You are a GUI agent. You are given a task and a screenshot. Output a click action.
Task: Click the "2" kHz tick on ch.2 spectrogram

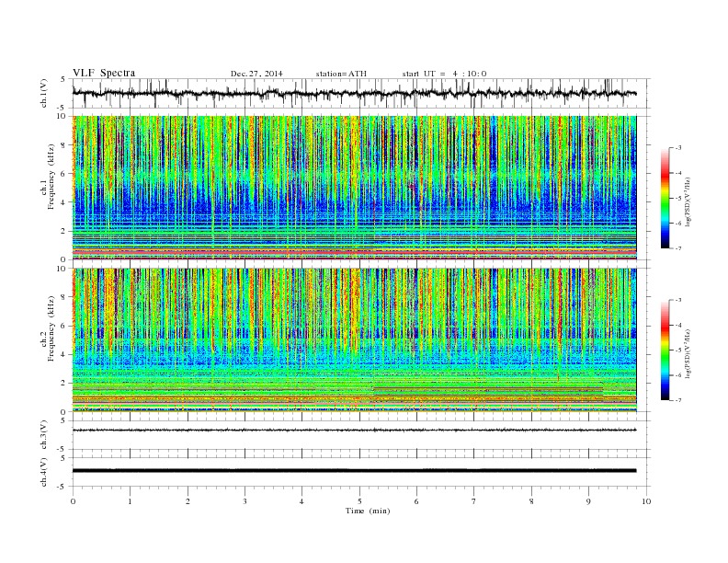point(63,384)
